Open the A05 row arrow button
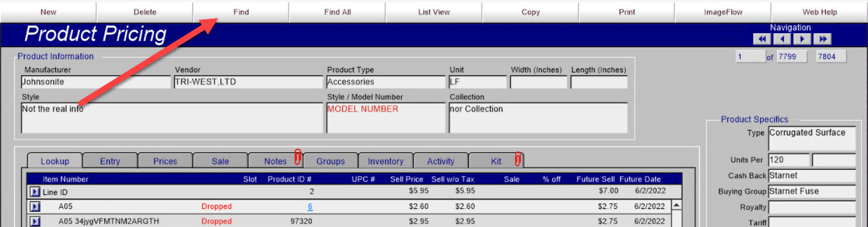The width and height of the screenshot is (868, 227). (x=34, y=207)
